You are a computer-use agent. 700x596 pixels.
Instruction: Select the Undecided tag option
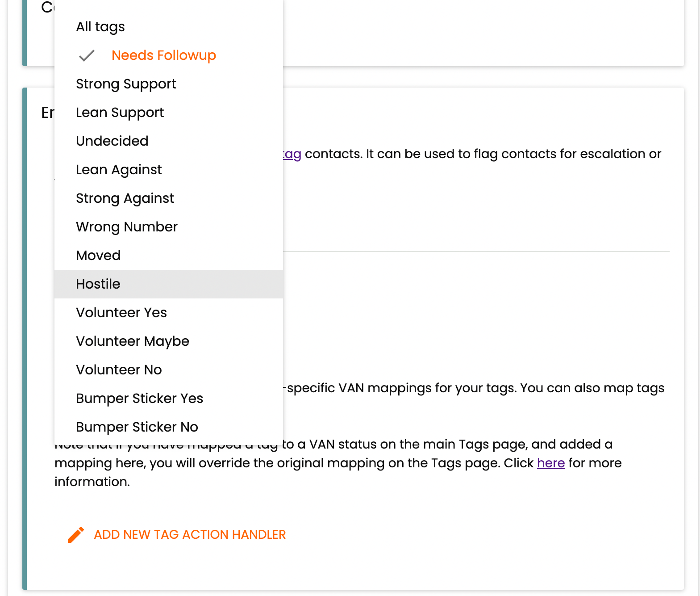169,141
